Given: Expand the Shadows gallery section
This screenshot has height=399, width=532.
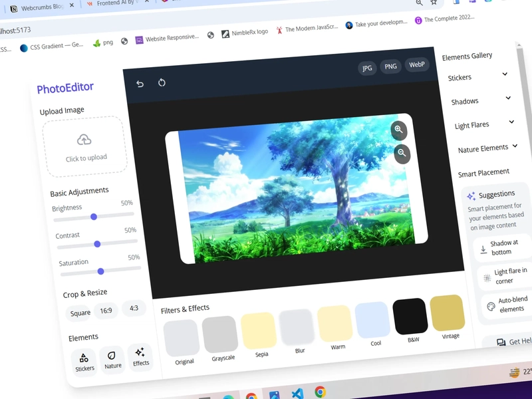Looking at the screenshot, I should click(x=481, y=100).
